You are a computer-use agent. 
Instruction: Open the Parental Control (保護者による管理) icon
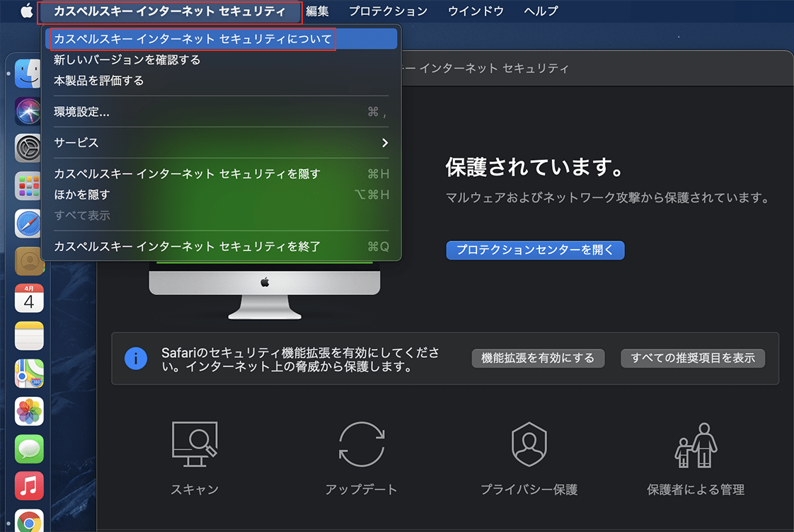click(696, 446)
